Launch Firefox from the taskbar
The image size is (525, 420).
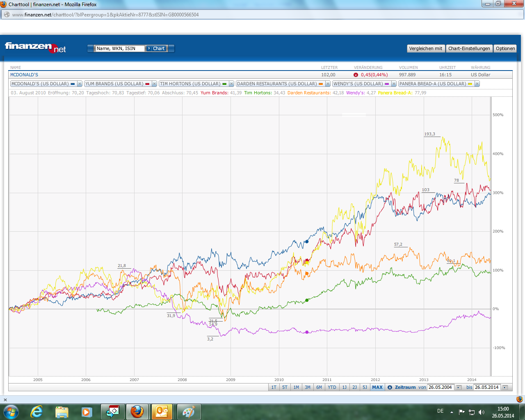(137, 411)
